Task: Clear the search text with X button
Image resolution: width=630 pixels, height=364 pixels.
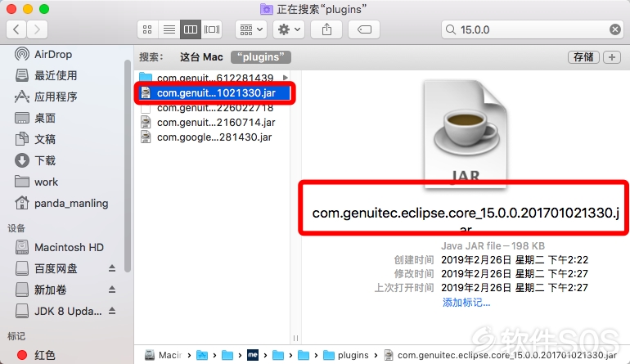Action: (614, 29)
